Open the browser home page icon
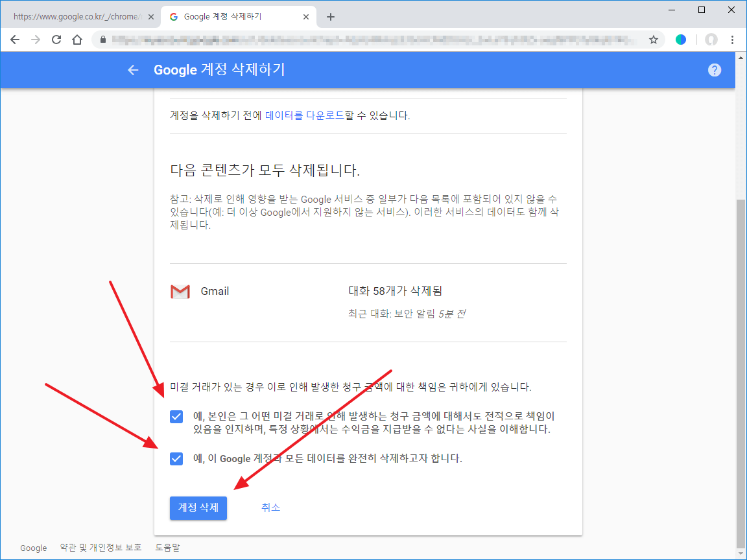Screen dimensions: 747x560 pos(77,40)
